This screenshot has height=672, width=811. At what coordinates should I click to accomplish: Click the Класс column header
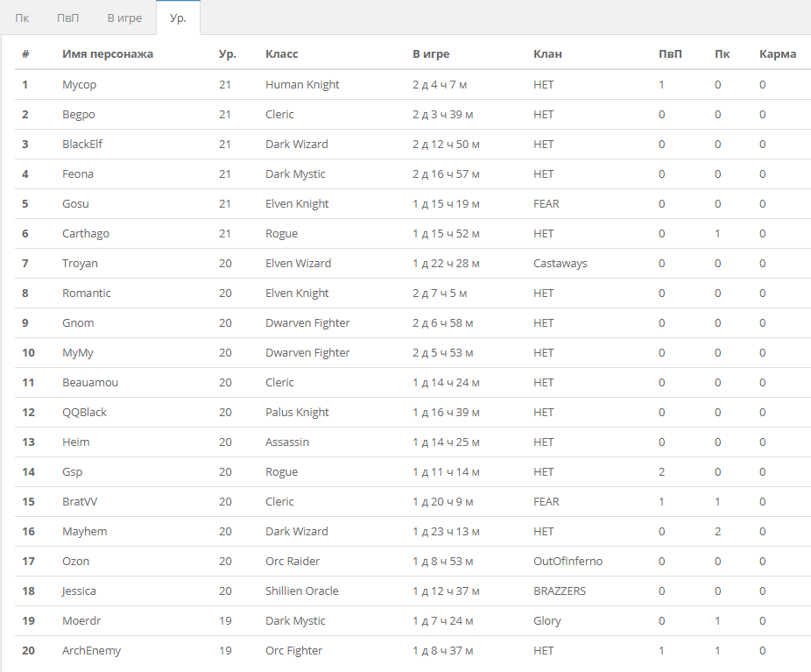pos(281,53)
